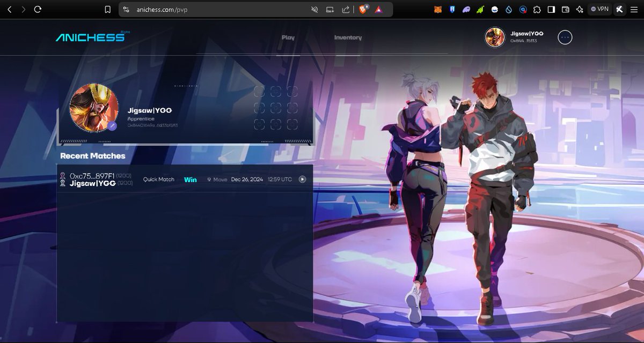
Task: Click the small header avatar
Action: point(495,37)
